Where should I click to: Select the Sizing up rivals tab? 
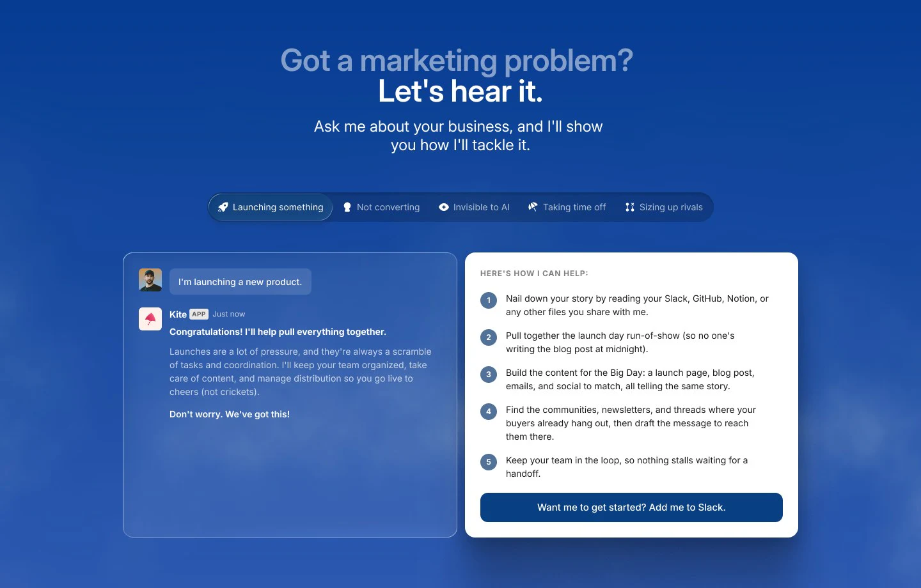[x=664, y=207]
